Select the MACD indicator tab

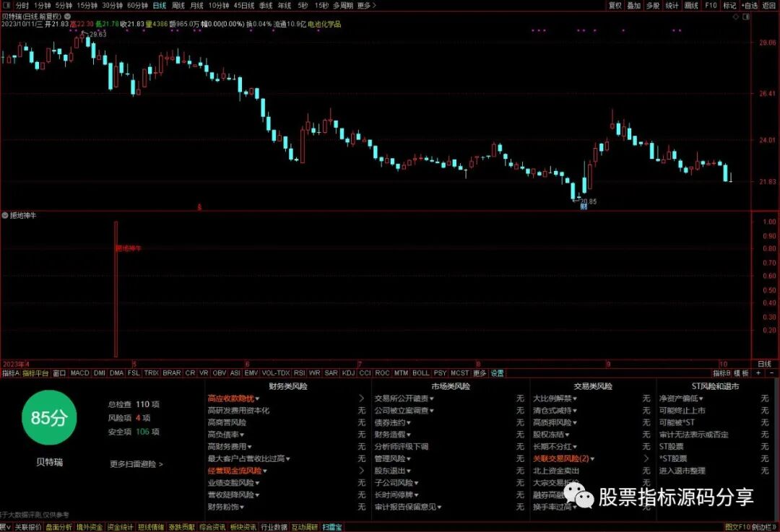tap(79, 373)
